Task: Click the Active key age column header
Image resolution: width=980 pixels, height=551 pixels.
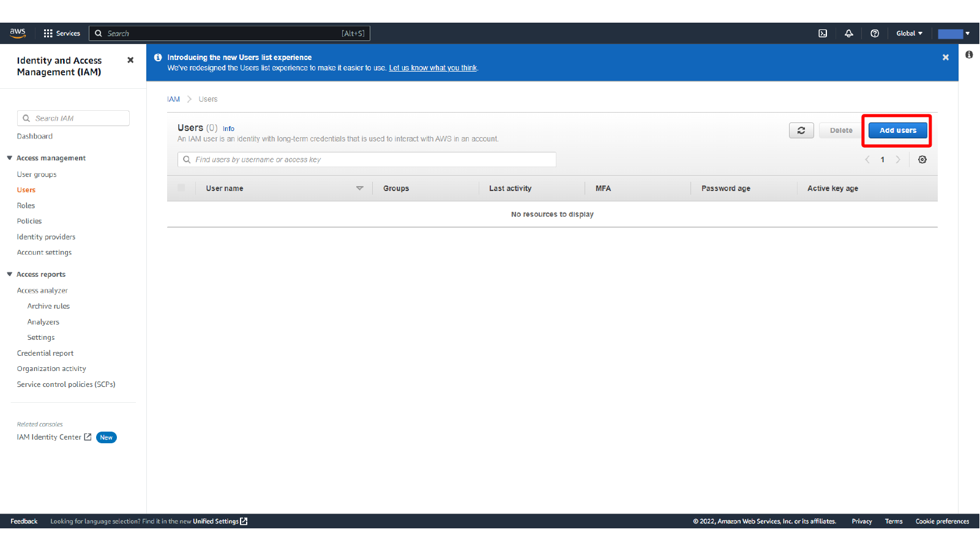Action: coord(832,189)
